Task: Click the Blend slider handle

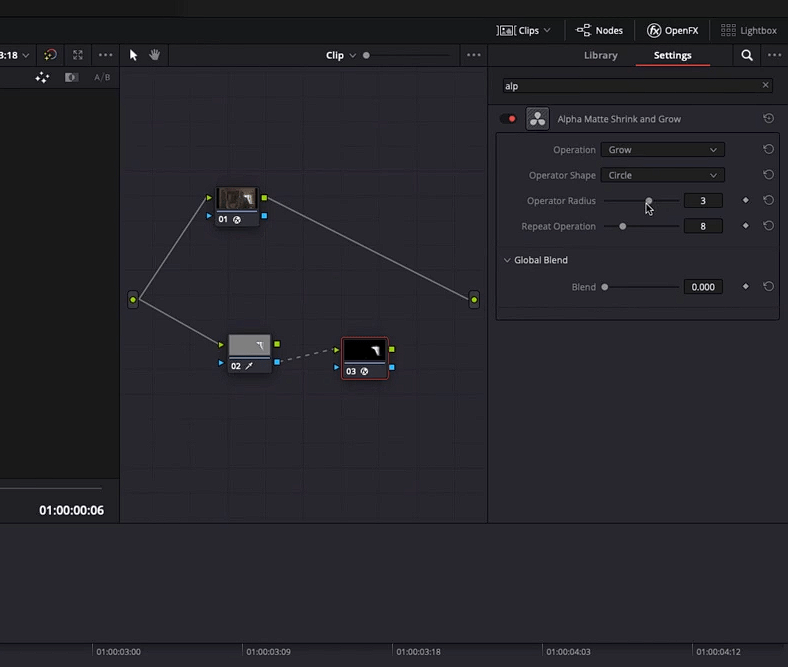Action: 605,287
